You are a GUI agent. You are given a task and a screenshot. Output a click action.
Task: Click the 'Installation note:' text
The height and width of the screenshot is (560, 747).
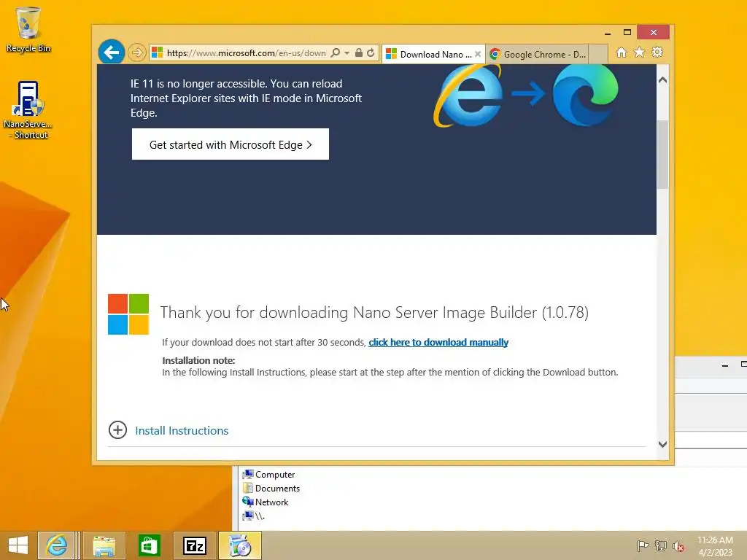pyautogui.click(x=198, y=360)
